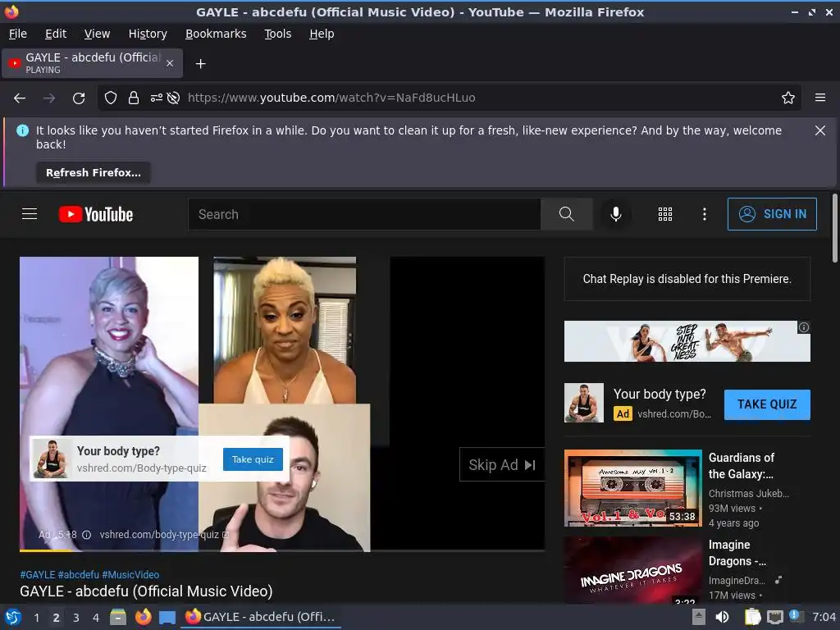Open the Guardians of the Galaxy video thumbnail
The width and height of the screenshot is (840, 630).
tap(632, 488)
